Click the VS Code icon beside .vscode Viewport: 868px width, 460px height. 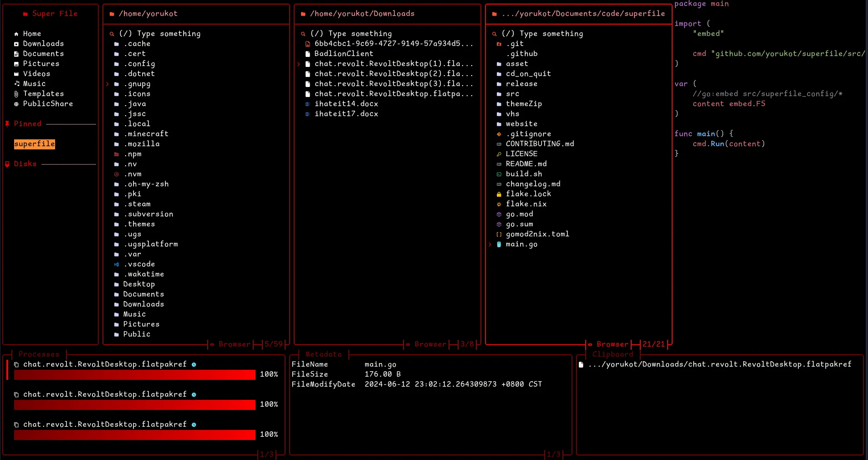(117, 264)
